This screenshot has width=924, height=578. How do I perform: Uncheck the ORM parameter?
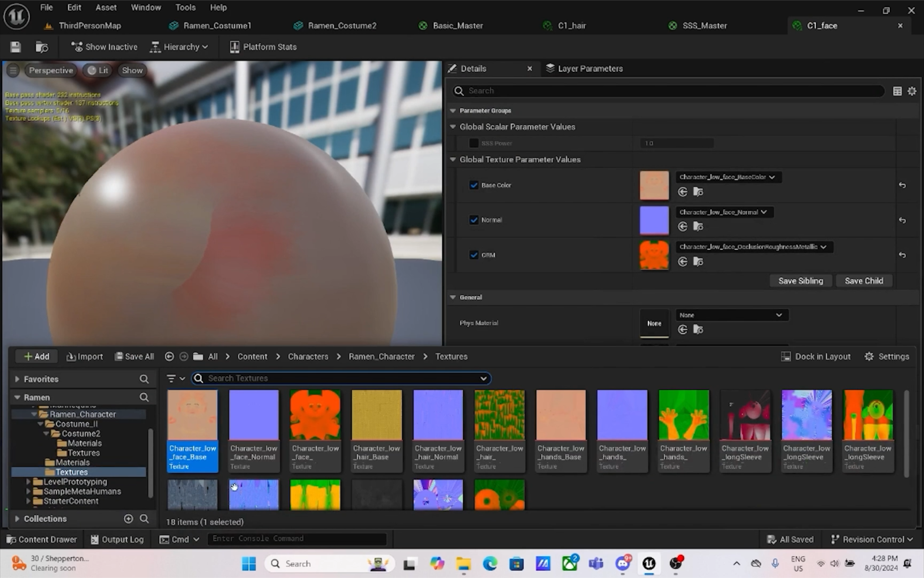coord(474,255)
